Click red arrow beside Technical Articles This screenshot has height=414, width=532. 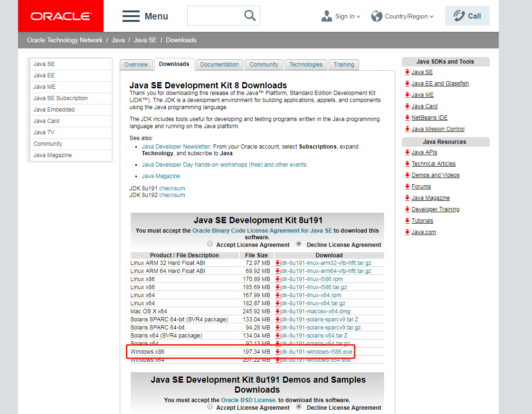(407, 164)
